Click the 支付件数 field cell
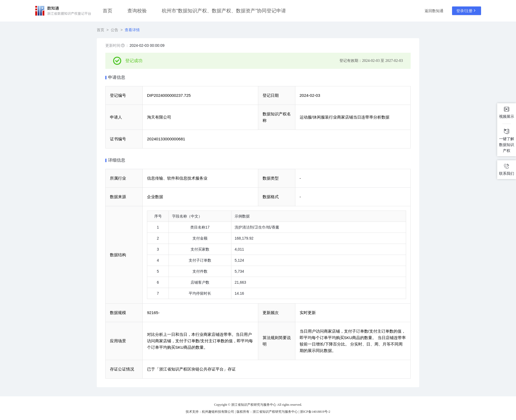 tap(200, 271)
